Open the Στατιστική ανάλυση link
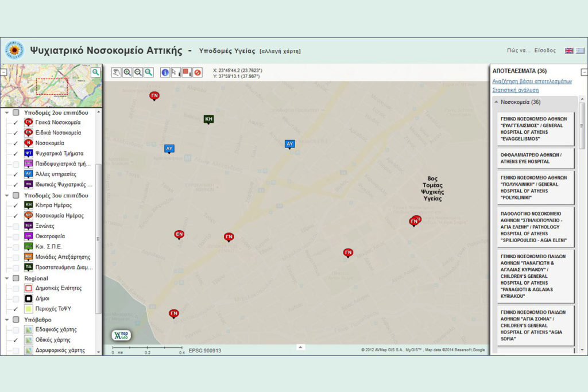The image size is (588, 392). tap(515, 90)
